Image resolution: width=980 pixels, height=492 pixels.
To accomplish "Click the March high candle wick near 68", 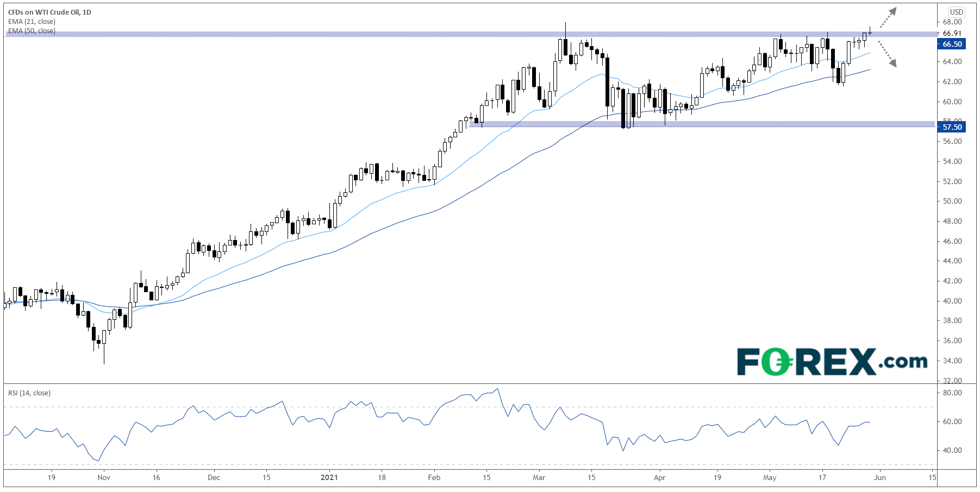I will [565, 26].
